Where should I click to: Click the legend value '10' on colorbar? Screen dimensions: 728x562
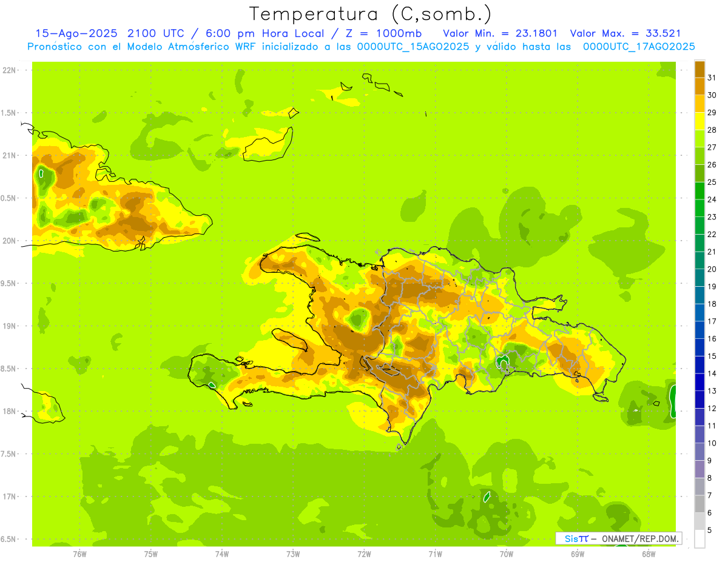pos(712,443)
